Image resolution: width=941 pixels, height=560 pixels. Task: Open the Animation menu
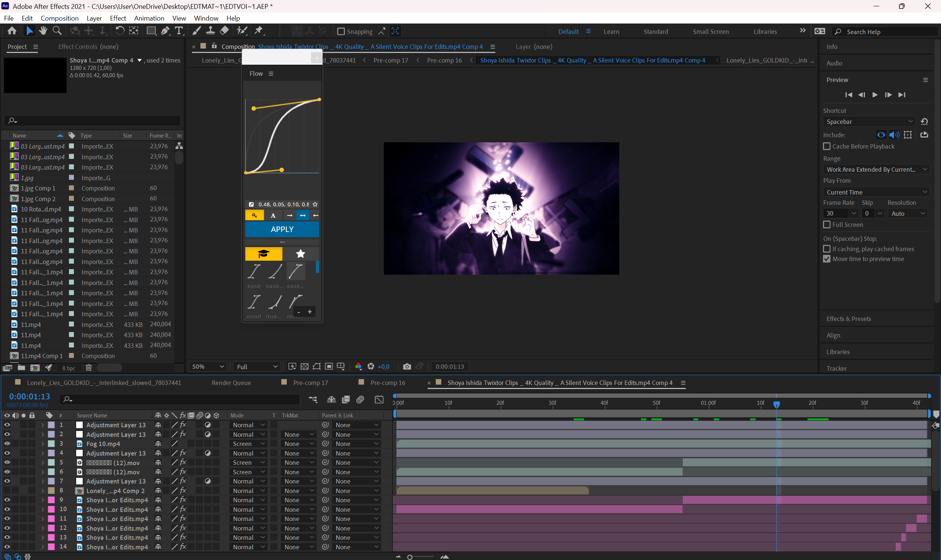tap(149, 18)
